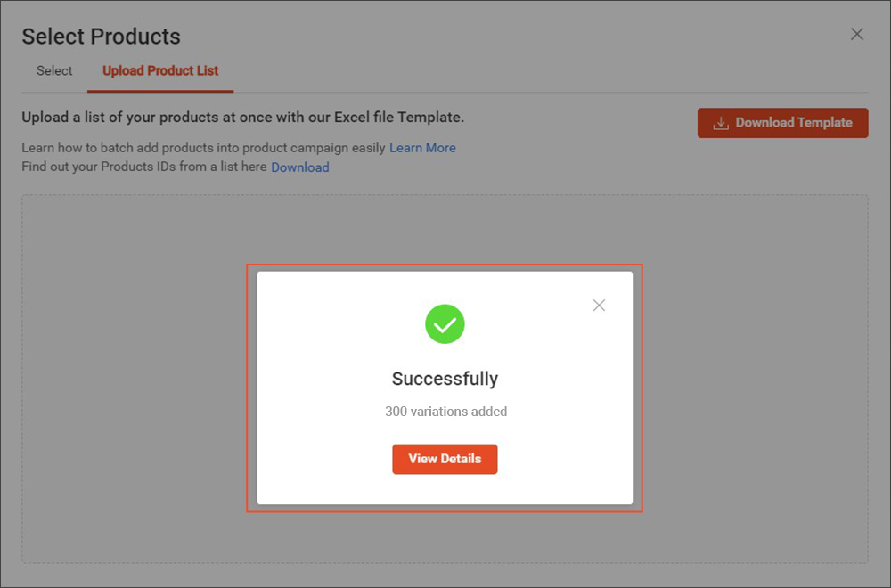Open the Upload Product List tab

[x=160, y=70]
